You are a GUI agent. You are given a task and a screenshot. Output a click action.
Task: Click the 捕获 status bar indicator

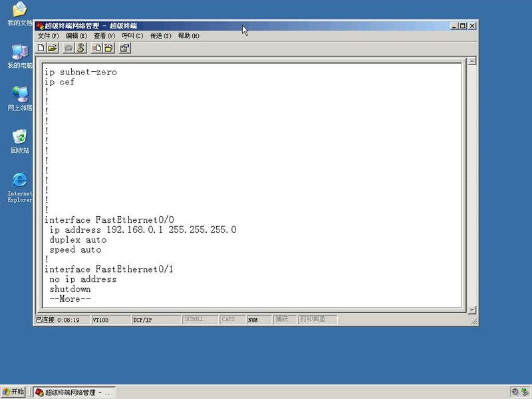coord(285,320)
